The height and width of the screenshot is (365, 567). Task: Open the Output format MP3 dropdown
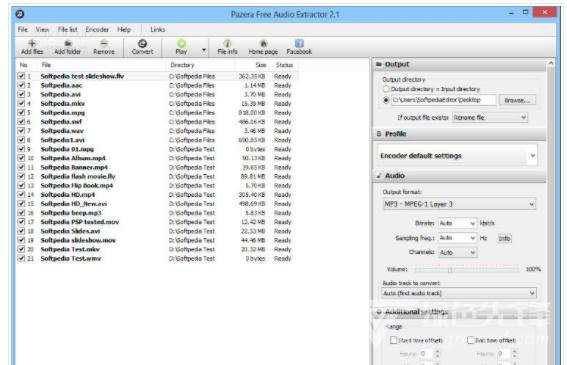tap(459, 204)
